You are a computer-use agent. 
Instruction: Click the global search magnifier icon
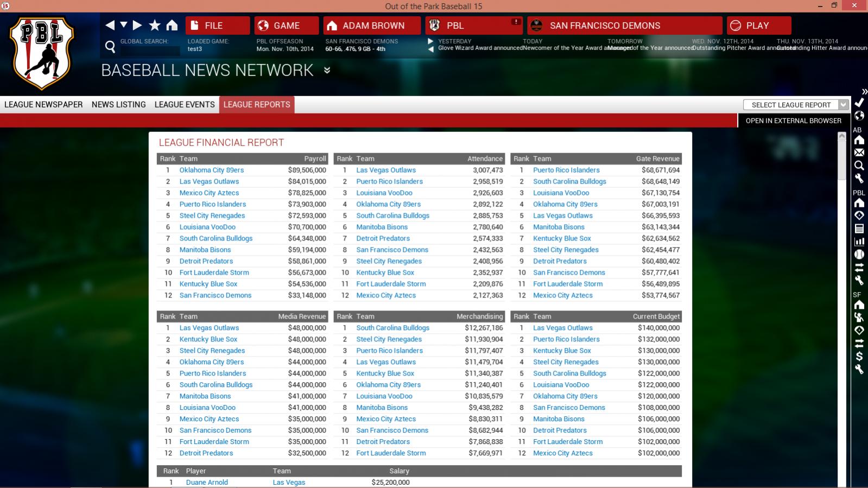point(110,47)
